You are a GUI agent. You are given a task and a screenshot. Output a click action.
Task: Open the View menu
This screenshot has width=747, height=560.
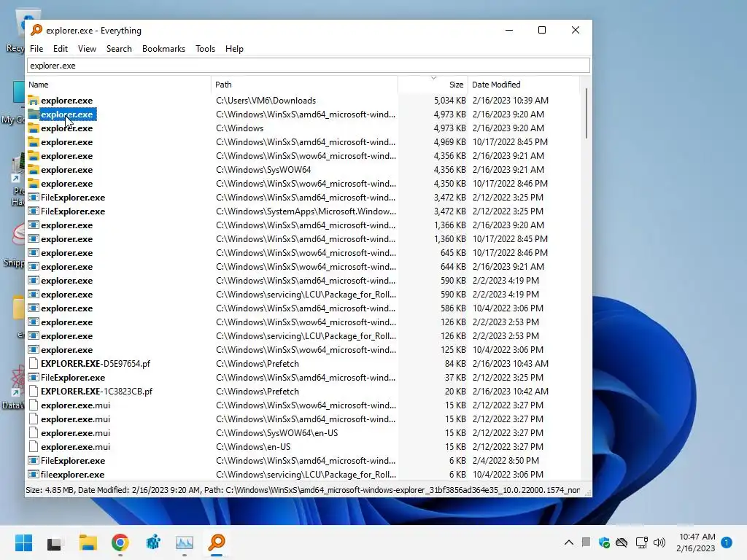tap(87, 49)
